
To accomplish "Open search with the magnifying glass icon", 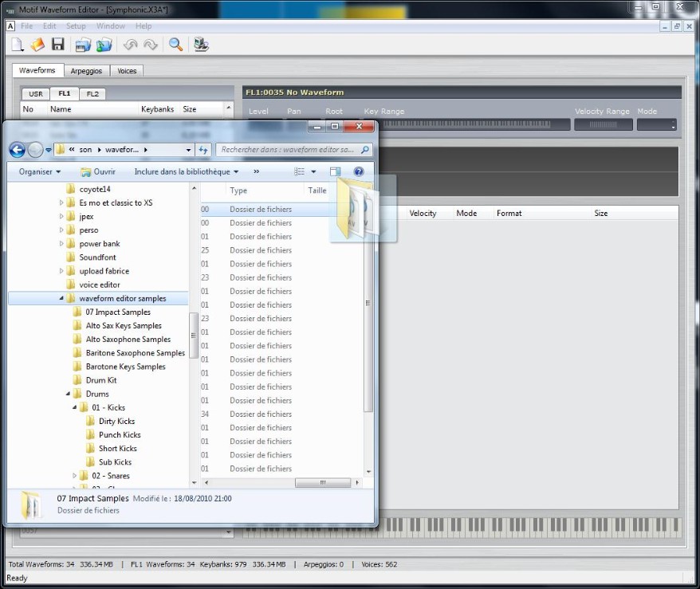I will tap(175, 45).
